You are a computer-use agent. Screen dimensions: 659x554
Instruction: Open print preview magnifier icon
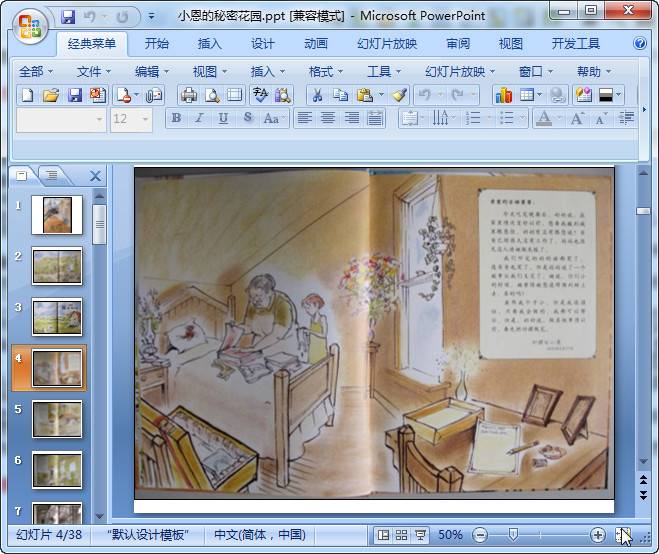click(x=212, y=95)
